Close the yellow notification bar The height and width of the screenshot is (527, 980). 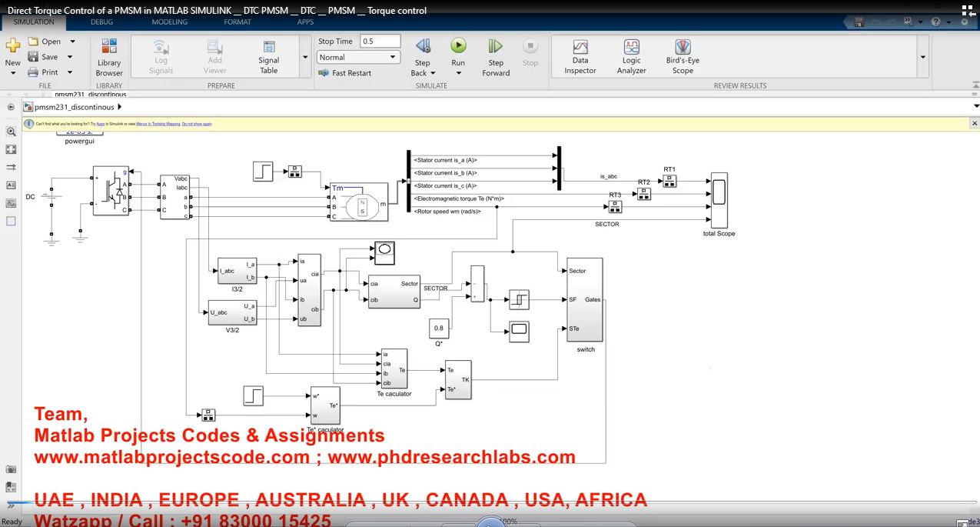tap(975, 123)
